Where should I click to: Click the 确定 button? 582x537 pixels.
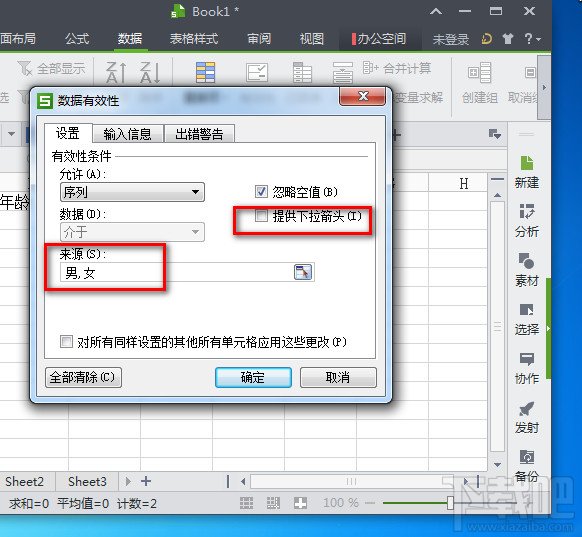[x=253, y=377]
